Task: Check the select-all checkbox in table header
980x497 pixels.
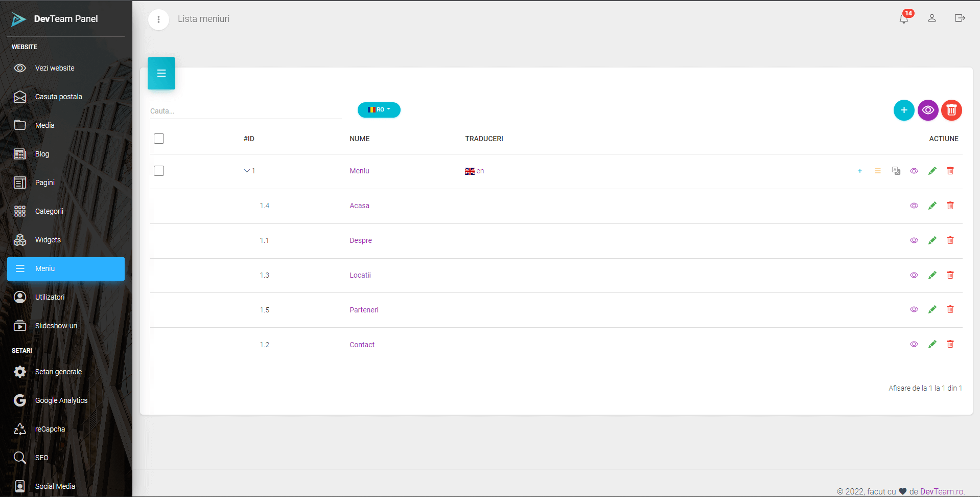Action: coord(159,139)
